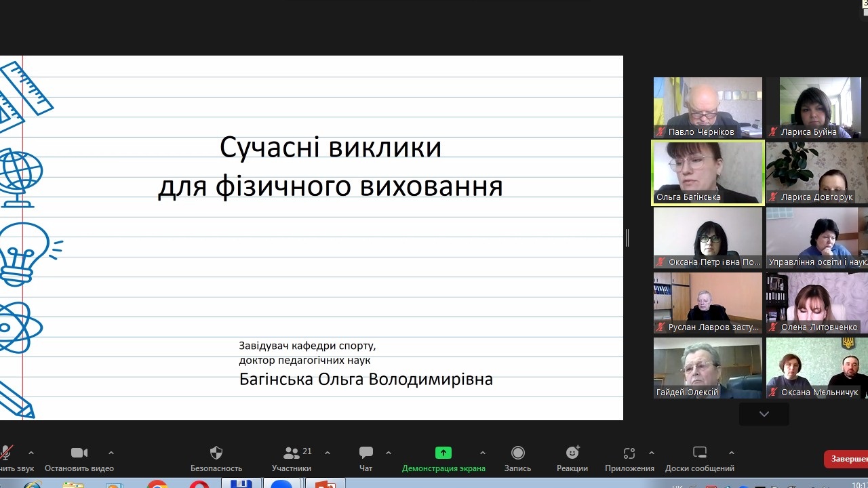Open the Безопасность shield icon
868x488 pixels.
coord(216,453)
